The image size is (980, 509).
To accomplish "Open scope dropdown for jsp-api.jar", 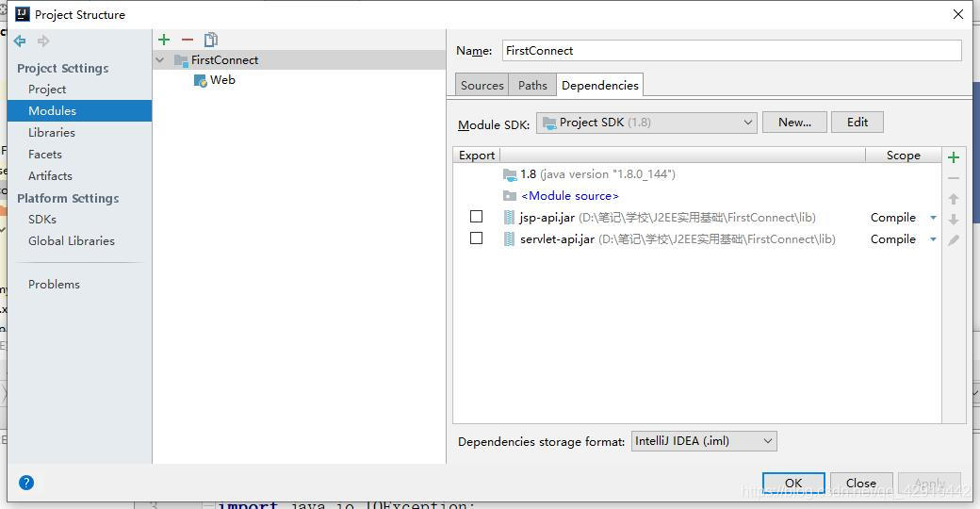I will pos(933,218).
